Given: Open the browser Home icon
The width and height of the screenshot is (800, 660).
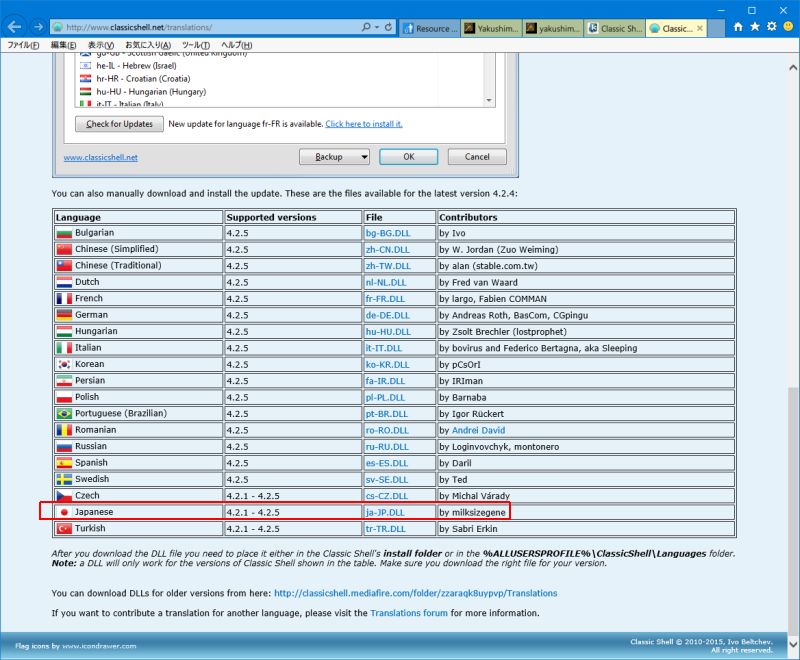Looking at the screenshot, I should click(738, 28).
